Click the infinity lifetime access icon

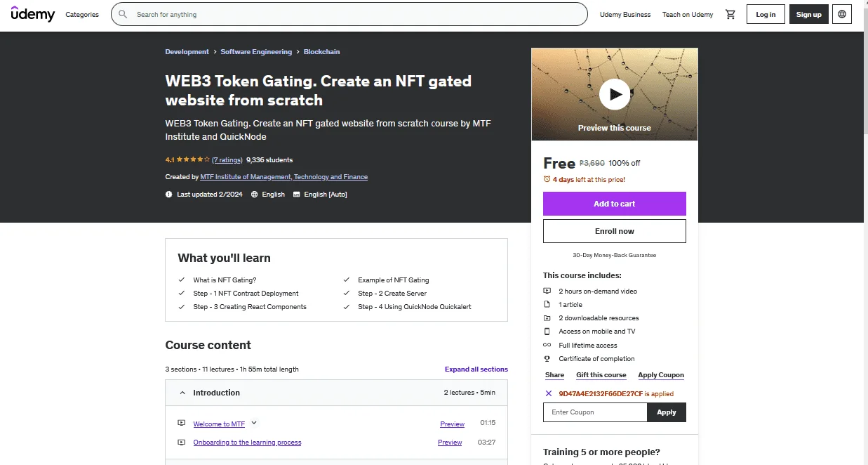tap(547, 345)
